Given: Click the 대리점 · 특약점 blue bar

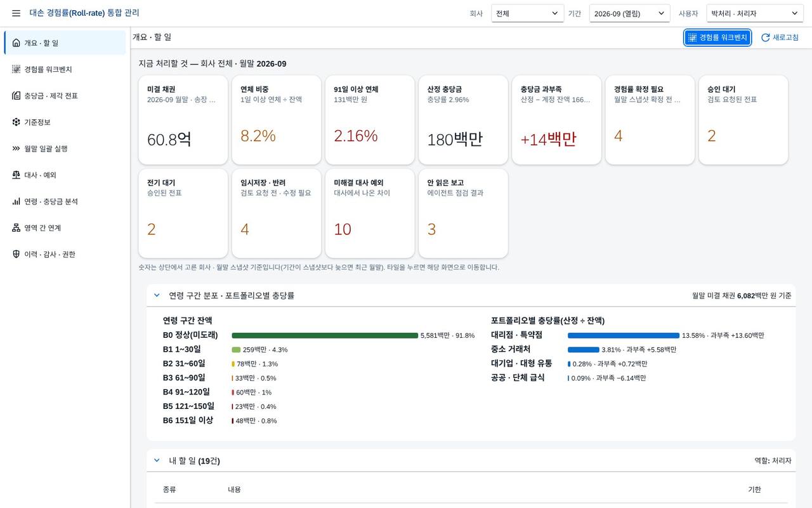Looking at the screenshot, I should tap(624, 335).
